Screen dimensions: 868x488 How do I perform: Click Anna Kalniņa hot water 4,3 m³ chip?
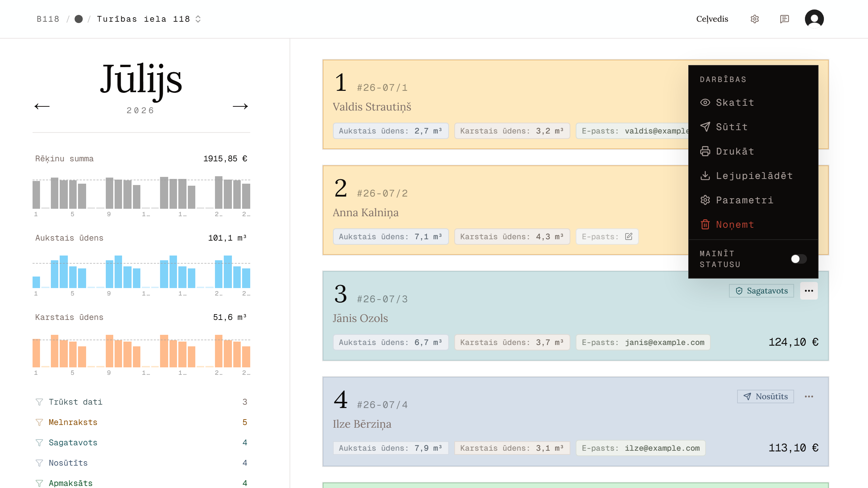(512, 237)
